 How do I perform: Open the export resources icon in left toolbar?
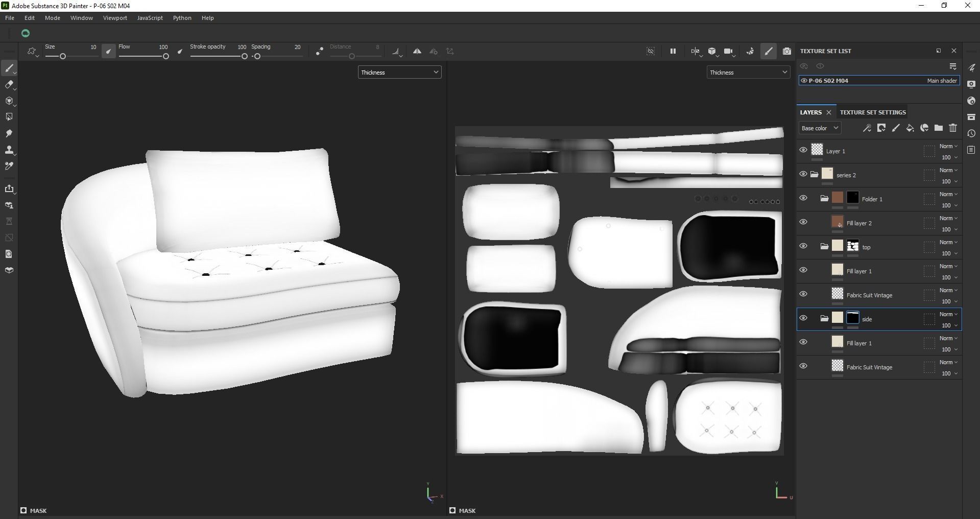click(9, 189)
